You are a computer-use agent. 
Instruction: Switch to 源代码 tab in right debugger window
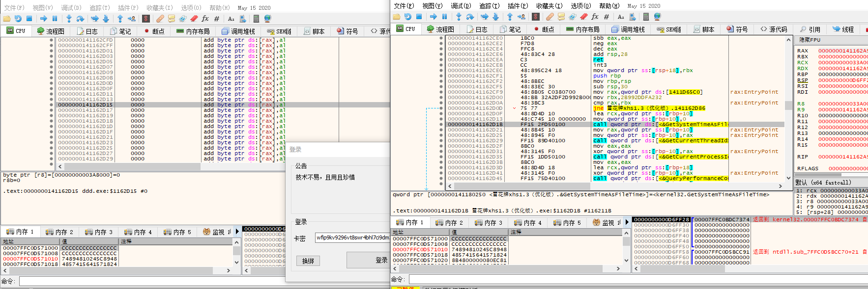(774, 29)
